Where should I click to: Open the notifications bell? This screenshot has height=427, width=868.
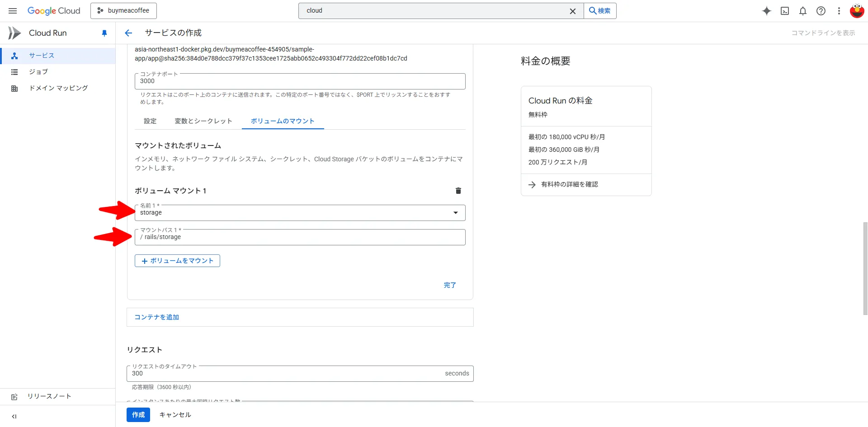(x=803, y=11)
